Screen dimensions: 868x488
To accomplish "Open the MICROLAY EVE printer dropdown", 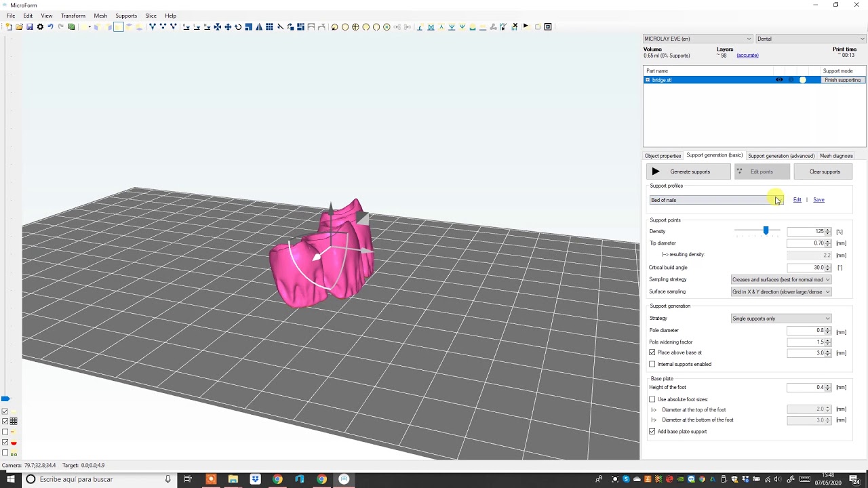I will pos(697,39).
